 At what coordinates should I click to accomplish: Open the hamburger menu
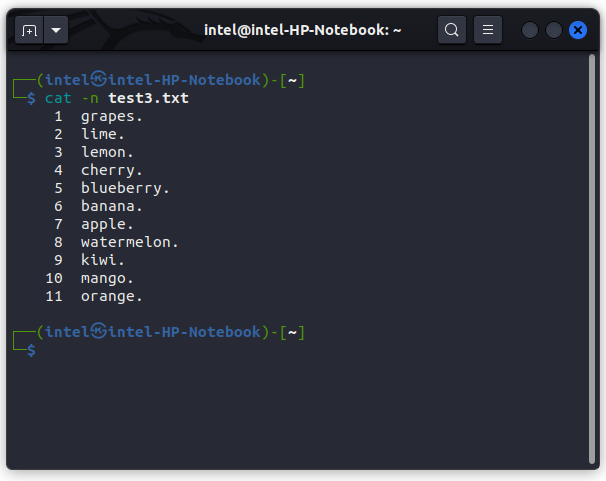pyautogui.click(x=488, y=30)
